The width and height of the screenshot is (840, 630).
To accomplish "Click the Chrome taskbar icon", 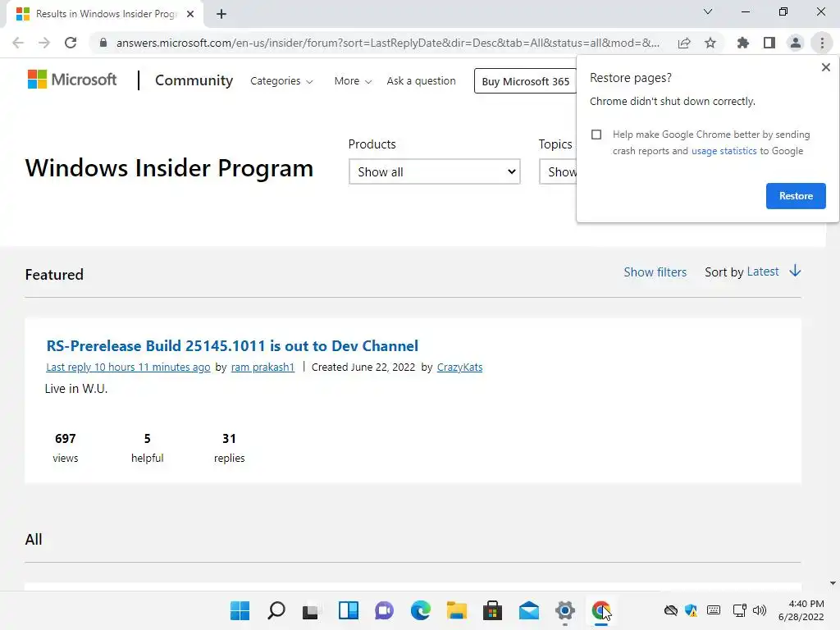I will pyautogui.click(x=601, y=610).
